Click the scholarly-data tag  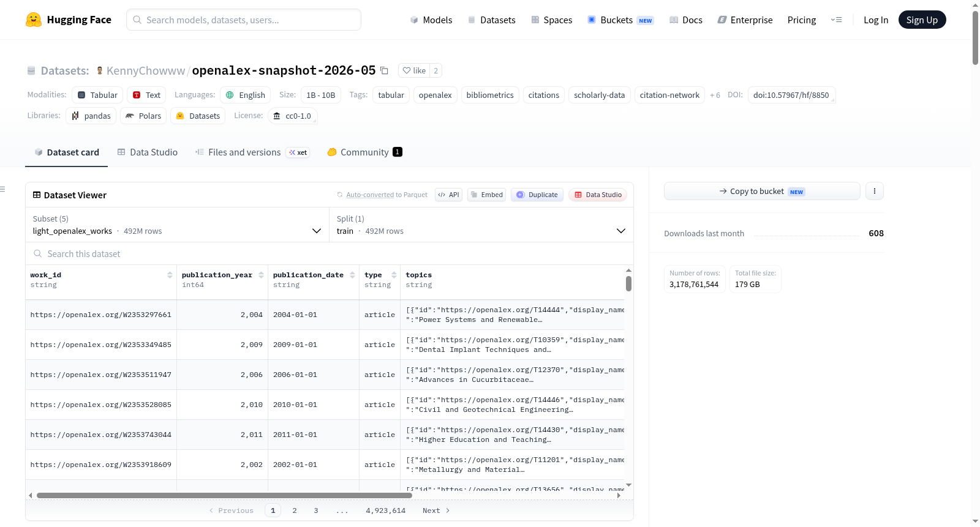coord(600,95)
